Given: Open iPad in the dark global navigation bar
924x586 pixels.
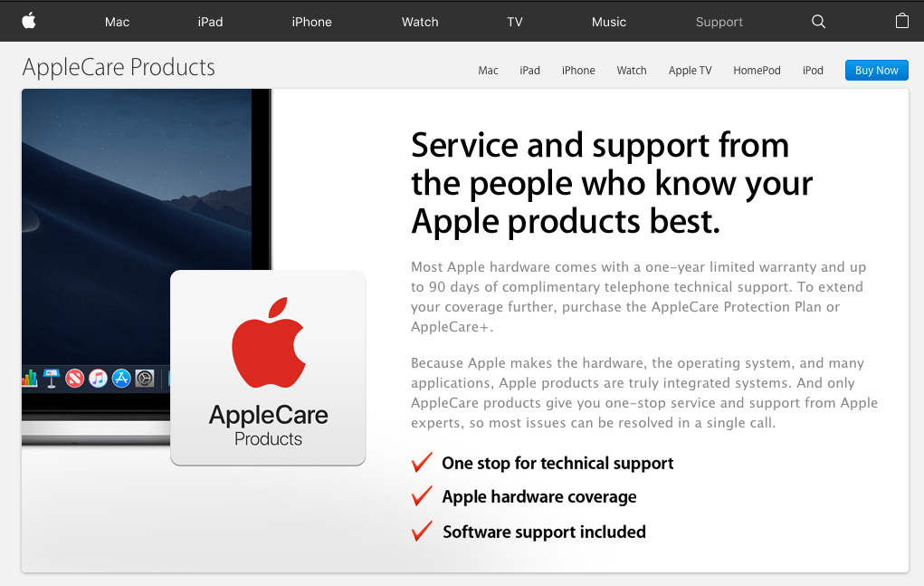Looking at the screenshot, I should pos(210,22).
